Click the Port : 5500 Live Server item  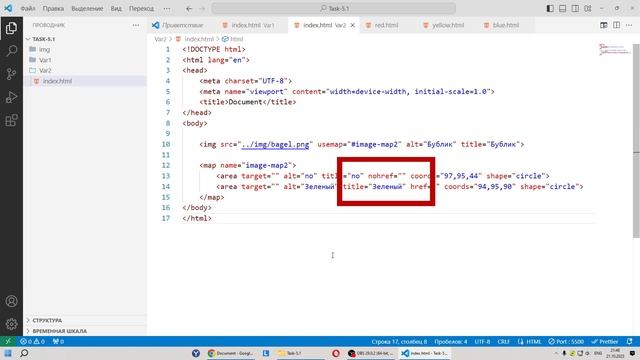pyautogui.click(x=566, y=341)
